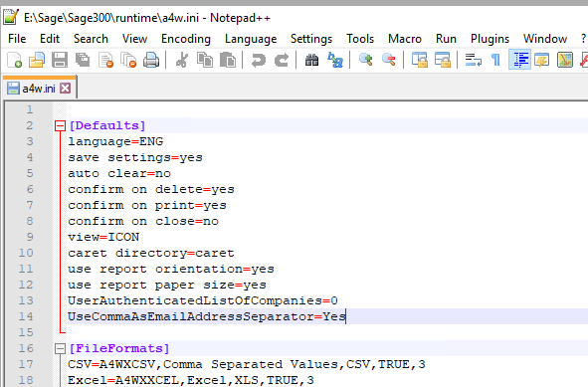
Task: Redo the edit with the Redo arrow
Action: tap(282, 60)
